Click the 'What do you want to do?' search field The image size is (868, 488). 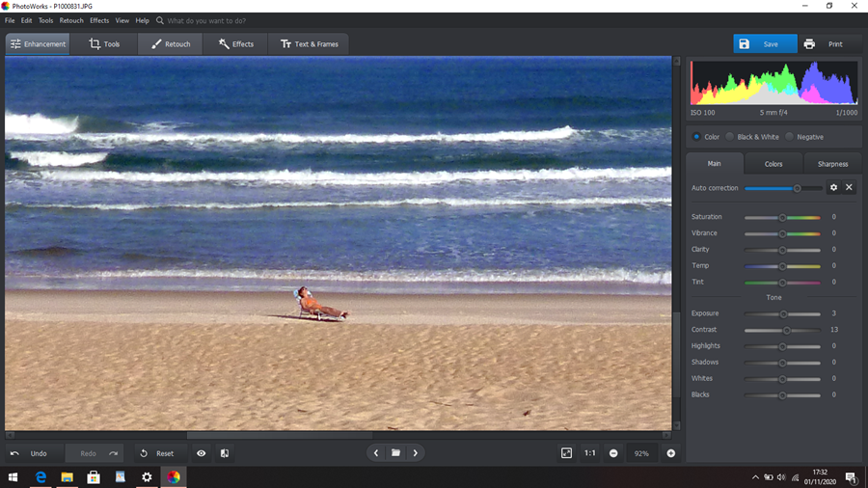[206, 20]
